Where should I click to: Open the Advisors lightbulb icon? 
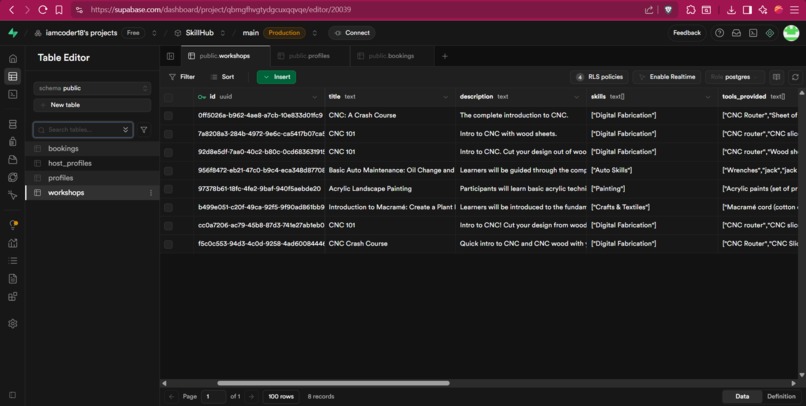[x=13, y=225]
